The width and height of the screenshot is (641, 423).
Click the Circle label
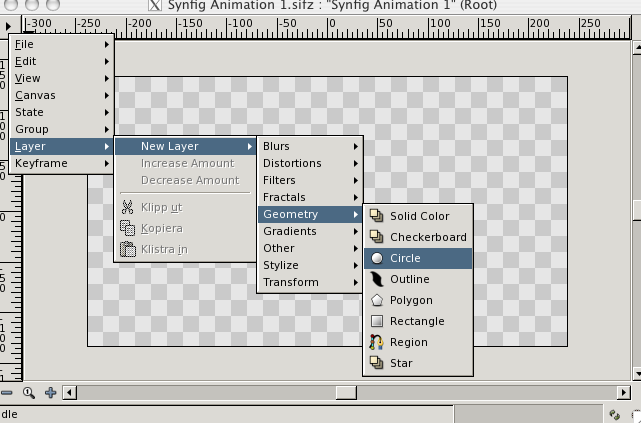pos(405,258)
